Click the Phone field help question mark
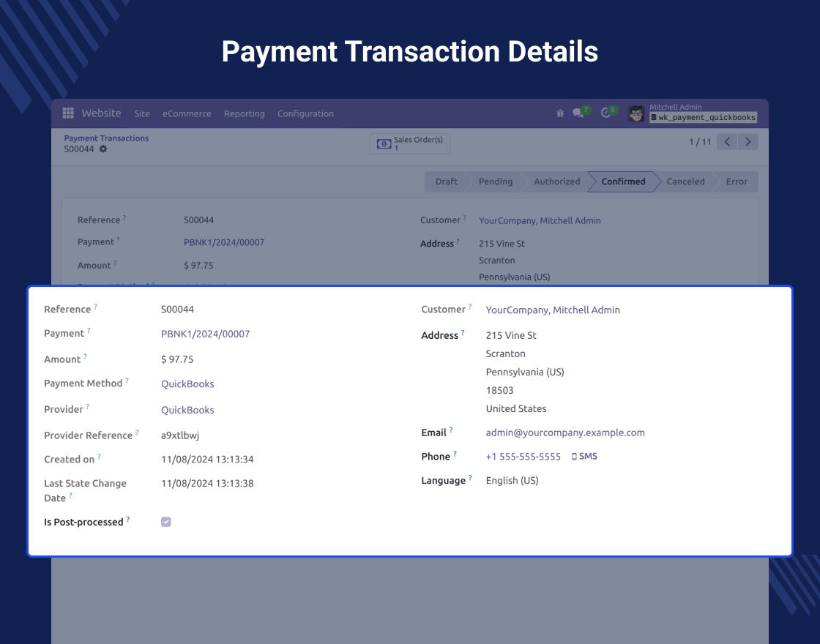Viewport: 820px width, 644px height. click(x=455, y=454)
